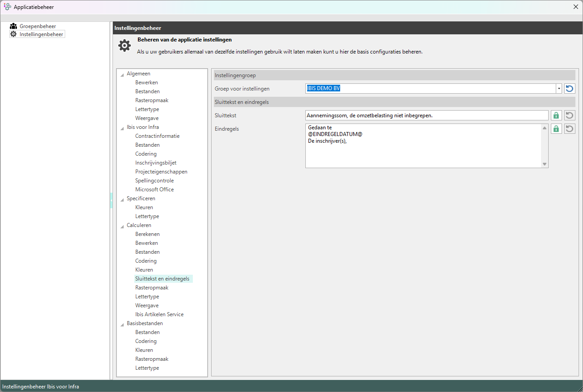Viewport: 583px width, 392px height.
Task: Open Inschrijvingsbiljet settings under Ibis voor Infra
Action: [x=156, y=163]
